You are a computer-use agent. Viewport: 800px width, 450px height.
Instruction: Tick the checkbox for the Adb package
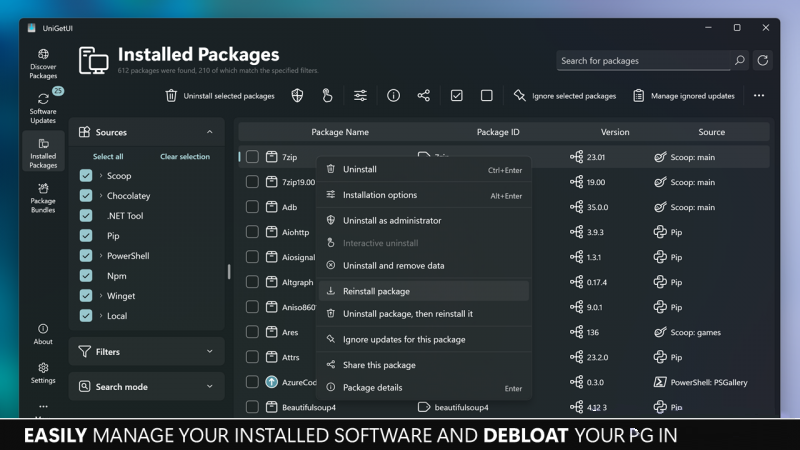click(252, 207)
